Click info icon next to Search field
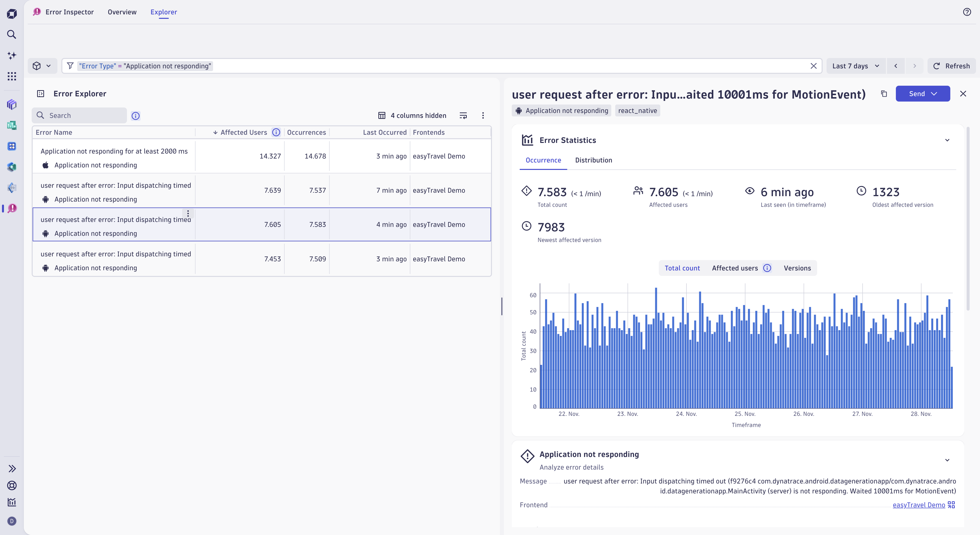The height and width of the screenshot is (535, 980). (x=135, y=116)
